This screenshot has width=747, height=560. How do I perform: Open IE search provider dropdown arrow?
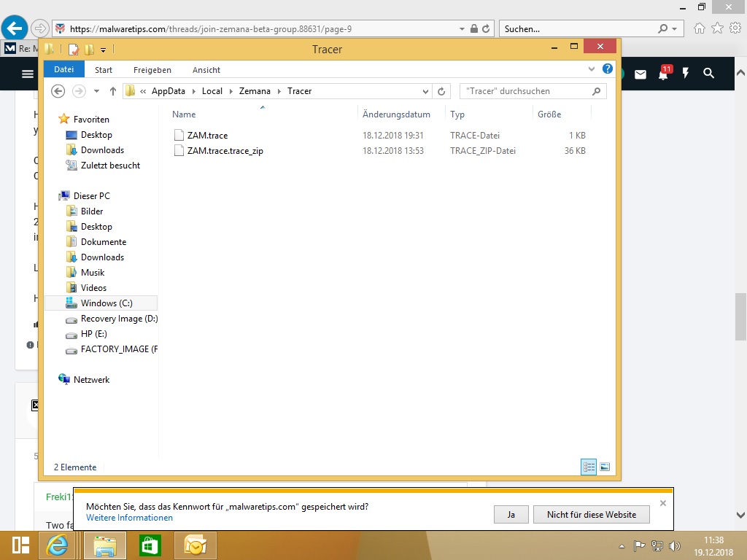click(674, 28)
